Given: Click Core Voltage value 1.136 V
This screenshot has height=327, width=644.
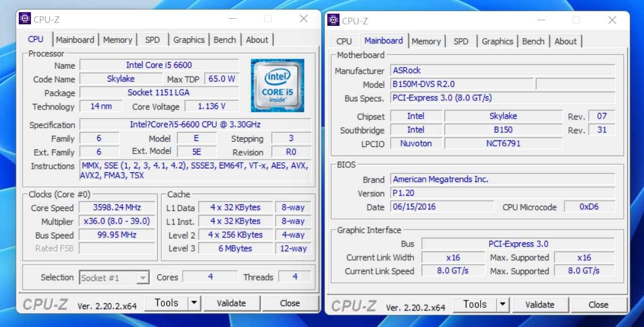Looking at the screenshot, I should point(212,106).
